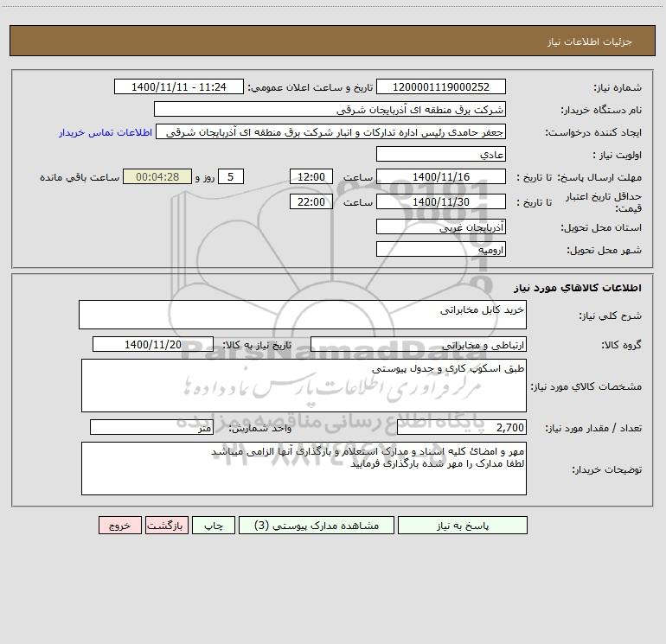Click the buyer notes text area
The height and width of the screenshot is (644, 666).
(304, 469)
